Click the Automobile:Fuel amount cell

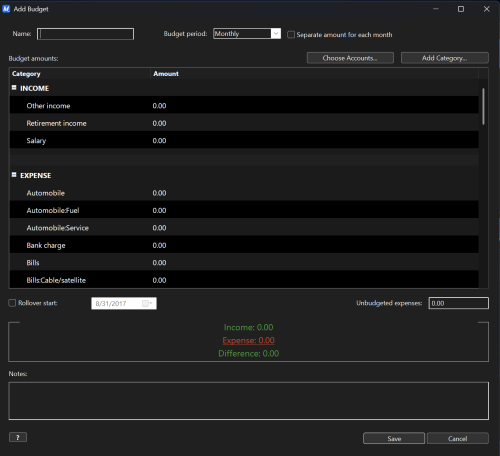(x=159, y=210)
